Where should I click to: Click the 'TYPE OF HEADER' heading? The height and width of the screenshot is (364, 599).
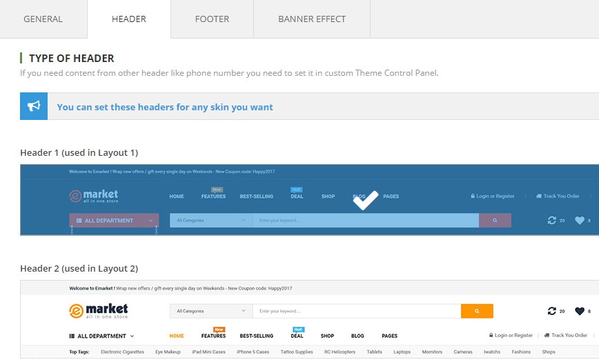point(72,59)
